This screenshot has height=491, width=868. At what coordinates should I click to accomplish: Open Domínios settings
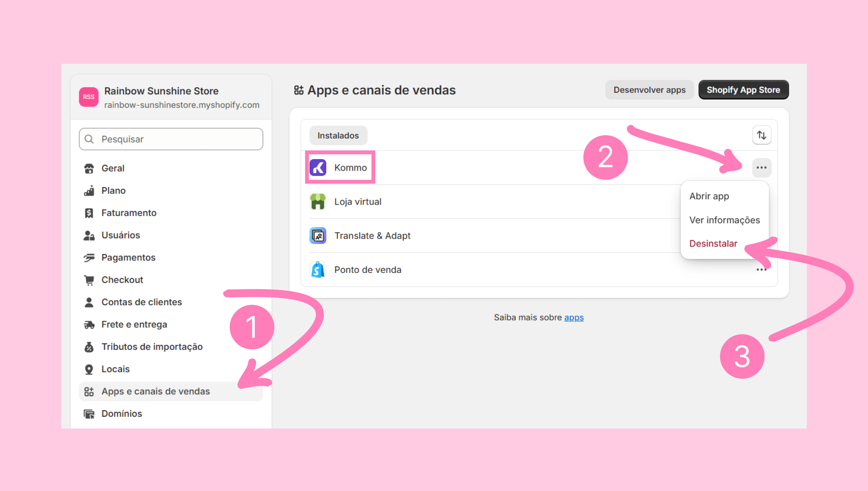(171, 414)
